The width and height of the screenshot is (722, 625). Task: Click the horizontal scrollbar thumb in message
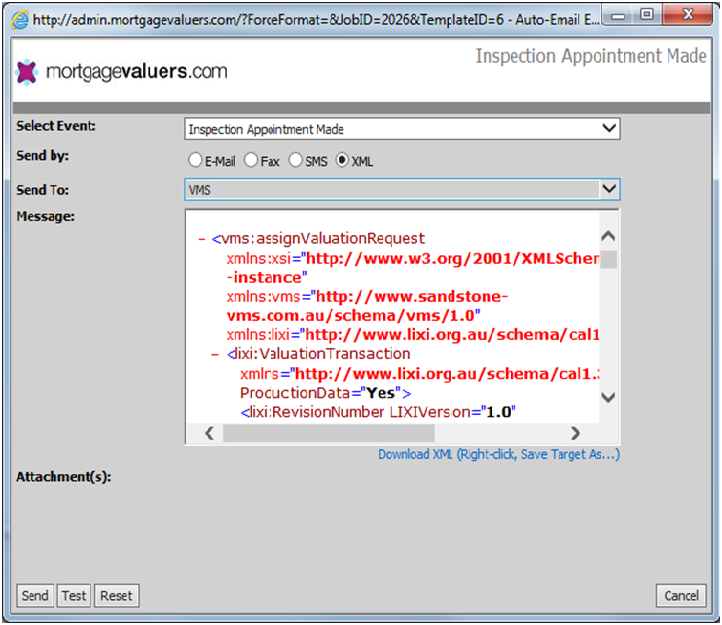329,433
